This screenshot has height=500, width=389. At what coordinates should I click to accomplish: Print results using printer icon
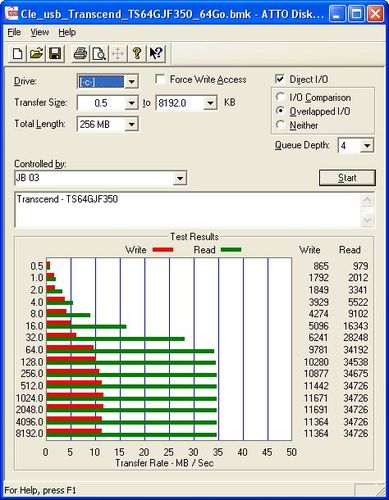(x=80, y=53)
